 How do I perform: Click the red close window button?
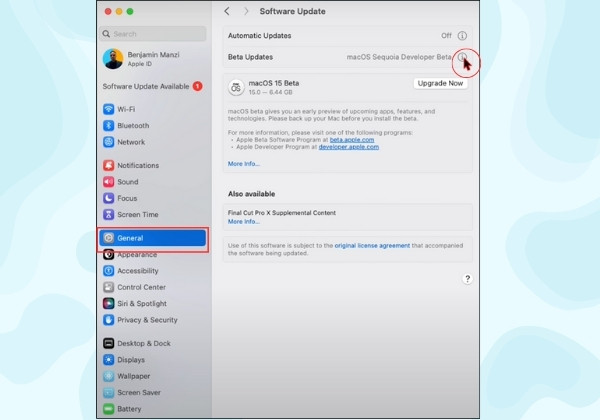[108, 11]
